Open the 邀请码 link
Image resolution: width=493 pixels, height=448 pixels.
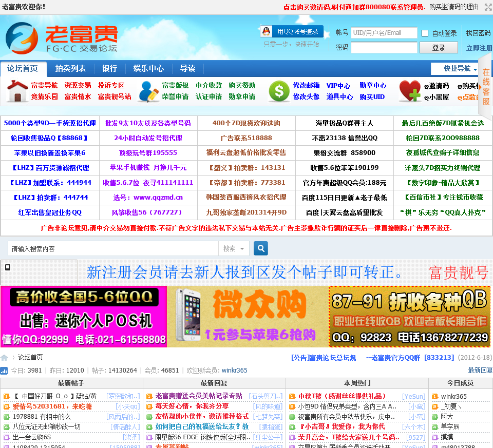coord(437,86)
